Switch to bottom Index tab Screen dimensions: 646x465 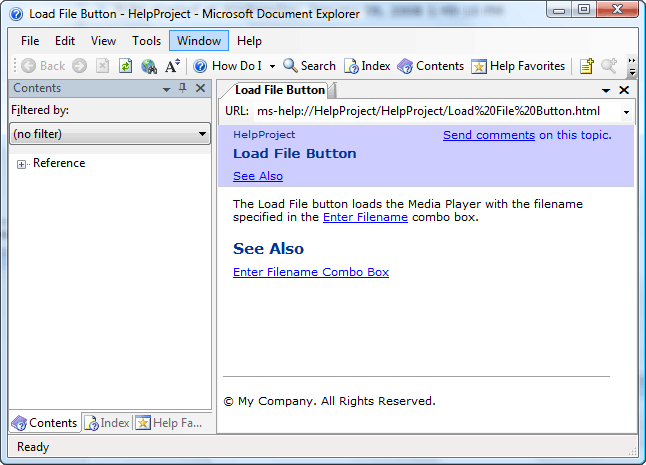click(107, 423)
